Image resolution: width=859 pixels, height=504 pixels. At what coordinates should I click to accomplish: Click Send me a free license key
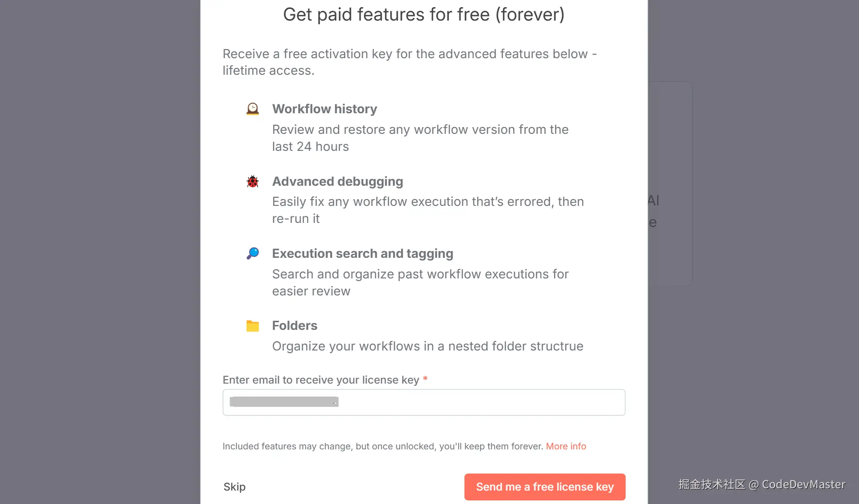pyautogui.click(x=545, y=487)
